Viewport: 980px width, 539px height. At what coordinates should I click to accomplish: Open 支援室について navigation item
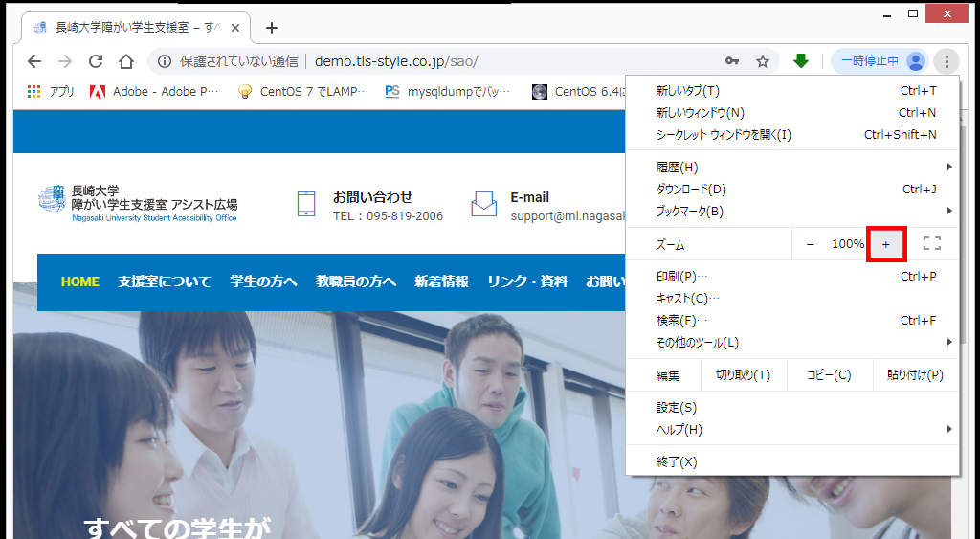pyautogui.click(x=165, y=281)
